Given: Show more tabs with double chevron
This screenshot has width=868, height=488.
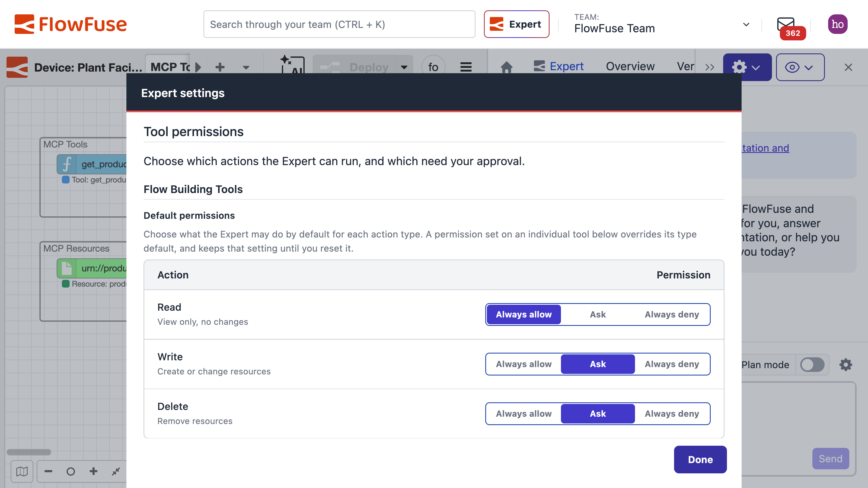Looking at the screenshot, I should 710,67.
